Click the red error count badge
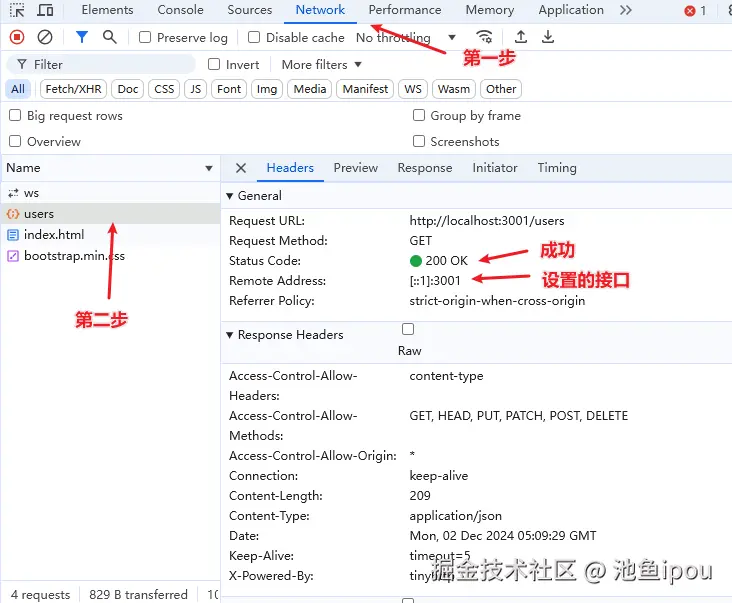Viewport: 732px width, 603px height. [x=695, y=11]
